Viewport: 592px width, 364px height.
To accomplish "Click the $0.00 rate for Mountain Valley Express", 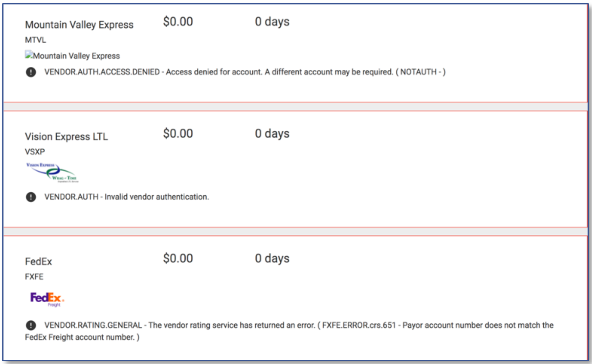I will (178, 22).
